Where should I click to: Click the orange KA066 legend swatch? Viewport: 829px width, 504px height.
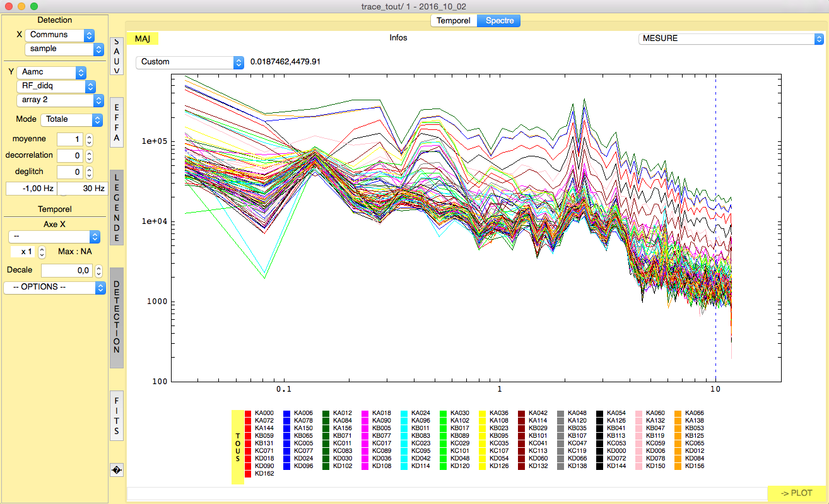[678, 413]
